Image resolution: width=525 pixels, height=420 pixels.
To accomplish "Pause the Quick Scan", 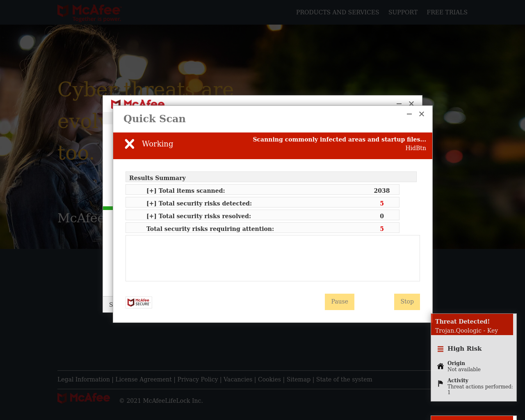I will click(340, 302).
